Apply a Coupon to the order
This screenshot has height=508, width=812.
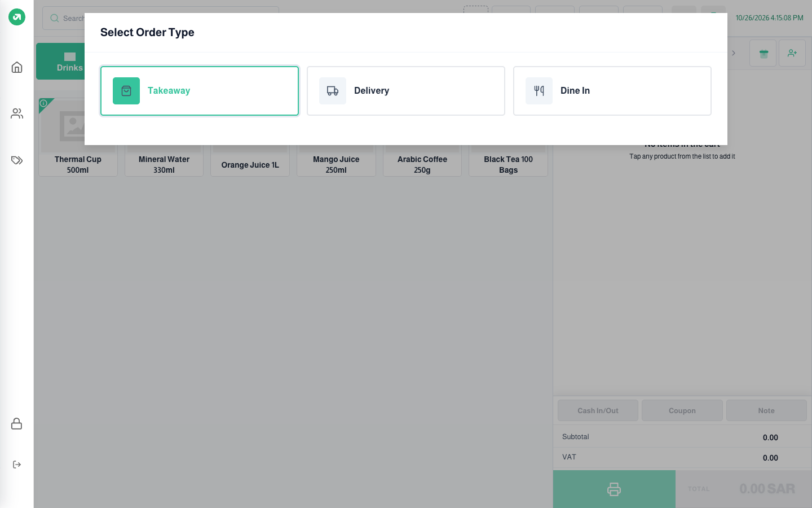pos(682,410)
